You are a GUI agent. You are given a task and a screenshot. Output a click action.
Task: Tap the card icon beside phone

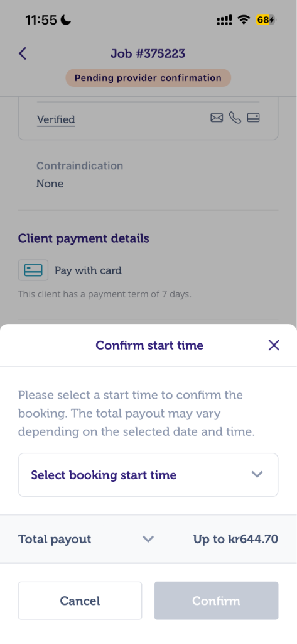[x=253, y=118]
